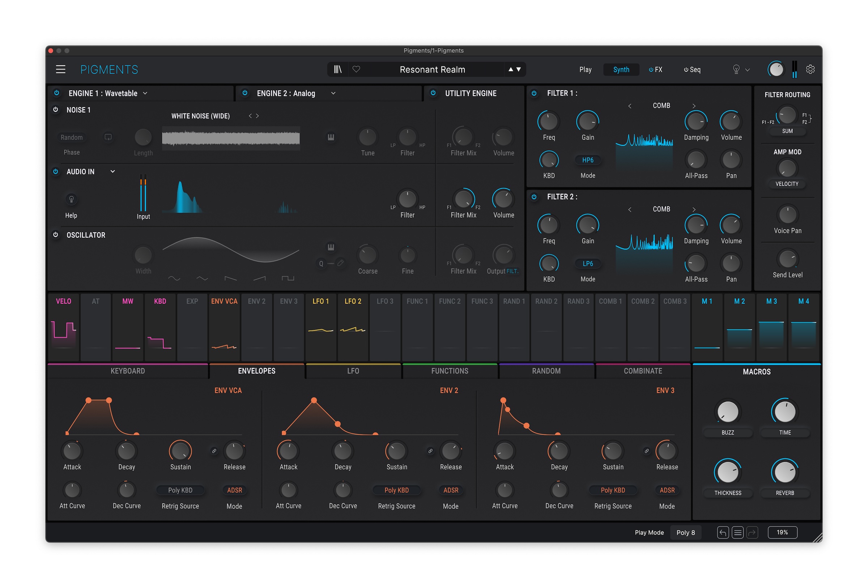The width and height of the screenshot is (868, 588).
Task: Open the Poly 8 play mode menu
Action: pyautogui.click(x=686, y=533)
